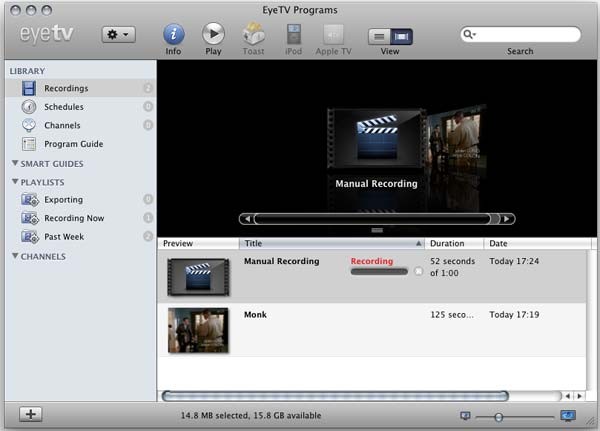Select the Manual Recording title text
This screenshot has width=600, height=431.
coord(282,261)
